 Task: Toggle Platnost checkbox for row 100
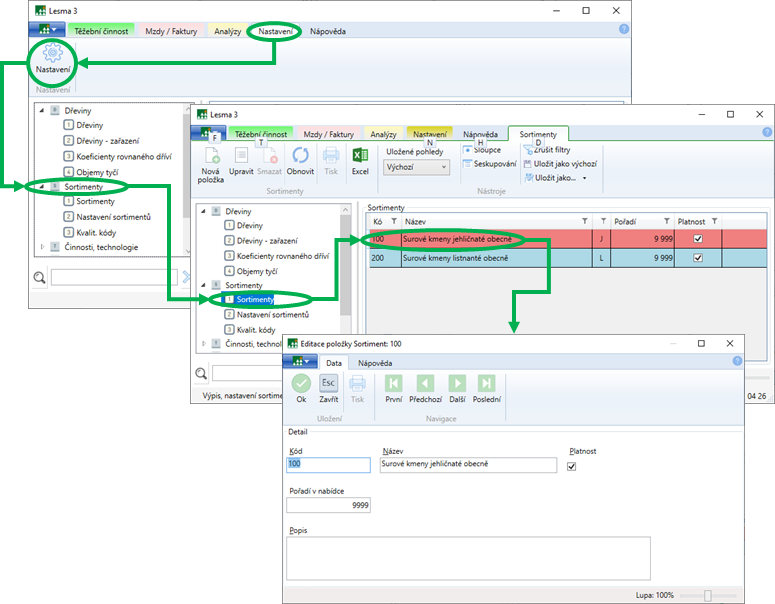[698, 239]
